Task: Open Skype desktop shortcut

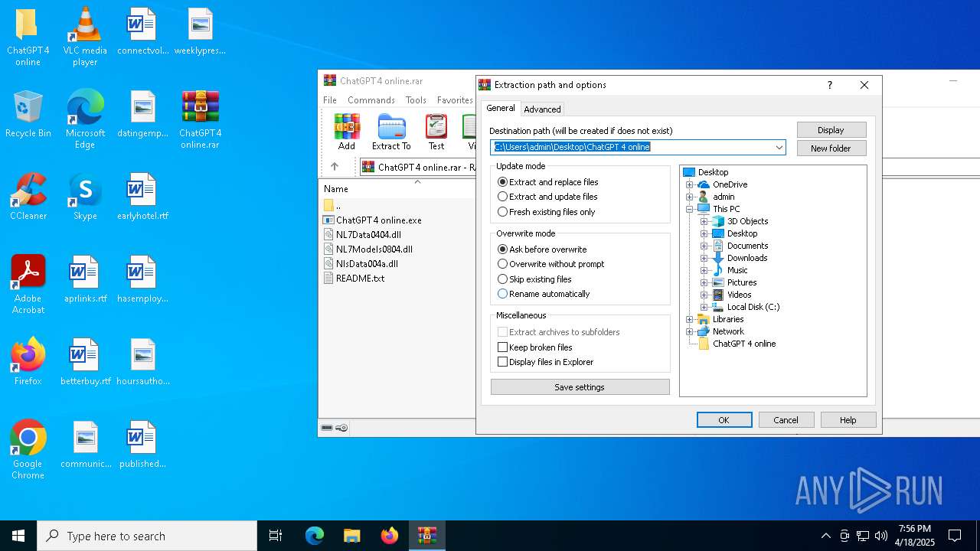Action: [x=85, y=196]
